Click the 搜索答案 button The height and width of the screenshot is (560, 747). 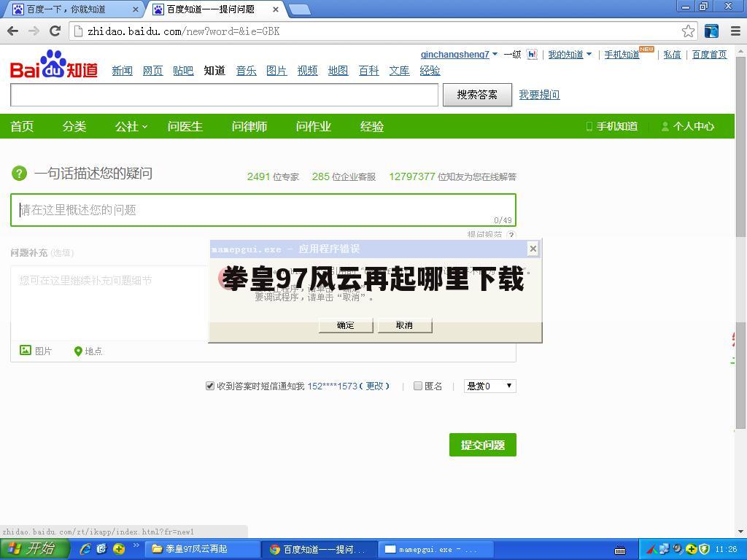(477, 95)
